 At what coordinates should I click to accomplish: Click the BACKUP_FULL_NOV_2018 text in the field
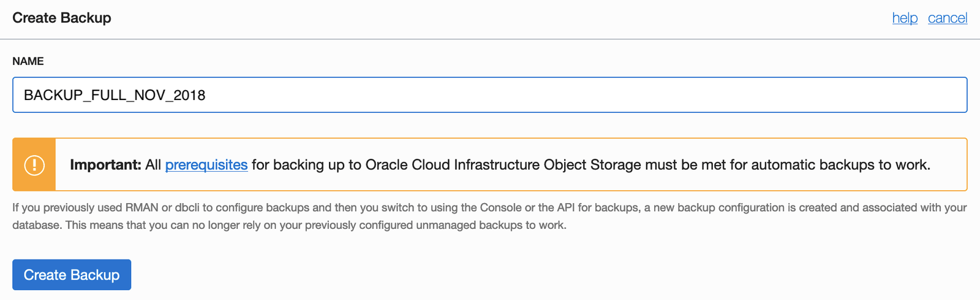point(115,95)
